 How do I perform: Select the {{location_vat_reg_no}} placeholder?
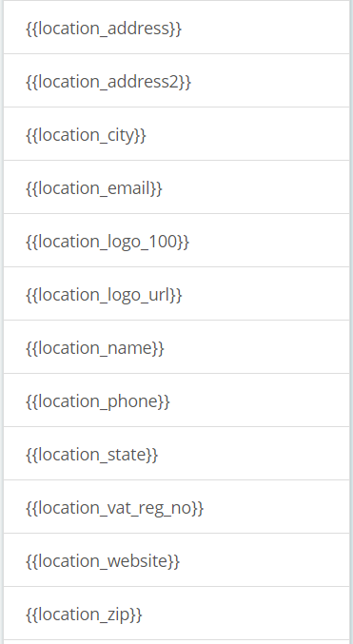point(176,507)
